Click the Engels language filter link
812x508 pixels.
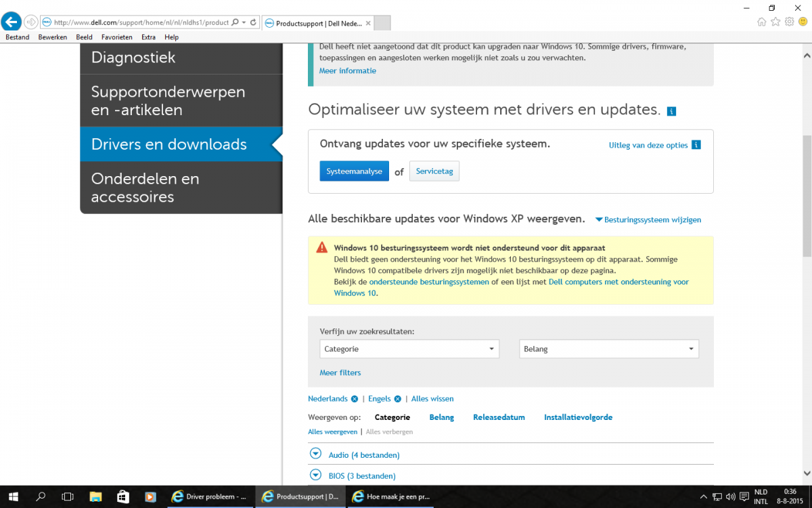coord(380,399)
